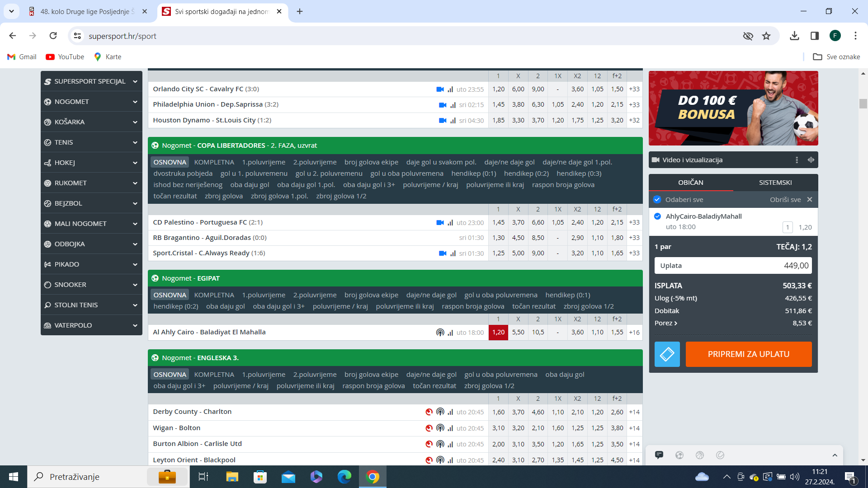Expand the Porez details arrow
The width and height of the screenshot is (868, 488).
pyautogui.click(x=675, y=324)
